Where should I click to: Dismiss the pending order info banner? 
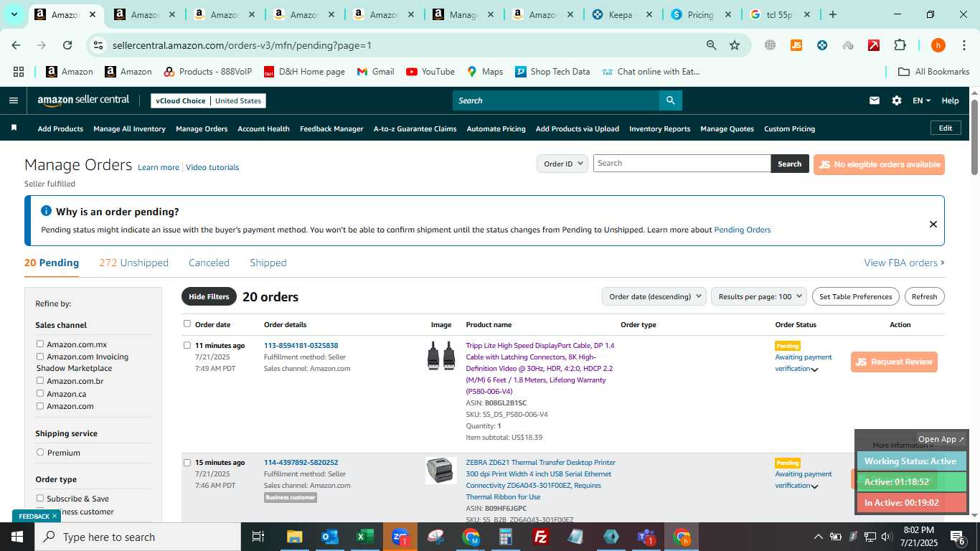coord(933,224)
